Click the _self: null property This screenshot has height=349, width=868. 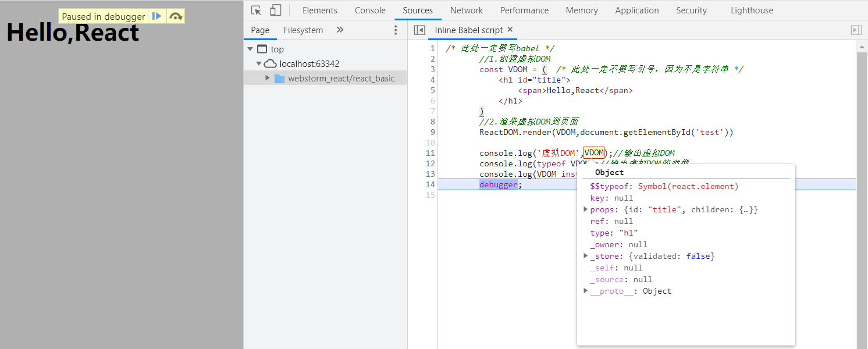coord(617,268)
